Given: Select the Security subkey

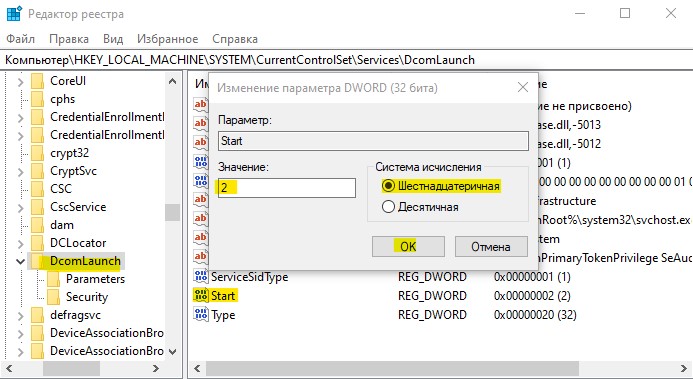Looking at the screenshot, I should (x=87, y=297).
